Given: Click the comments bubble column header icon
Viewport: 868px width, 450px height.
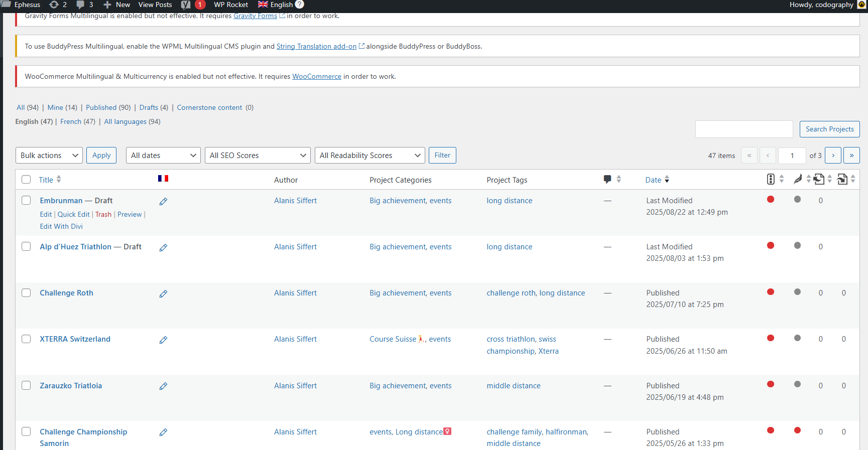Looking at the screenshot, I should [607, 180].
